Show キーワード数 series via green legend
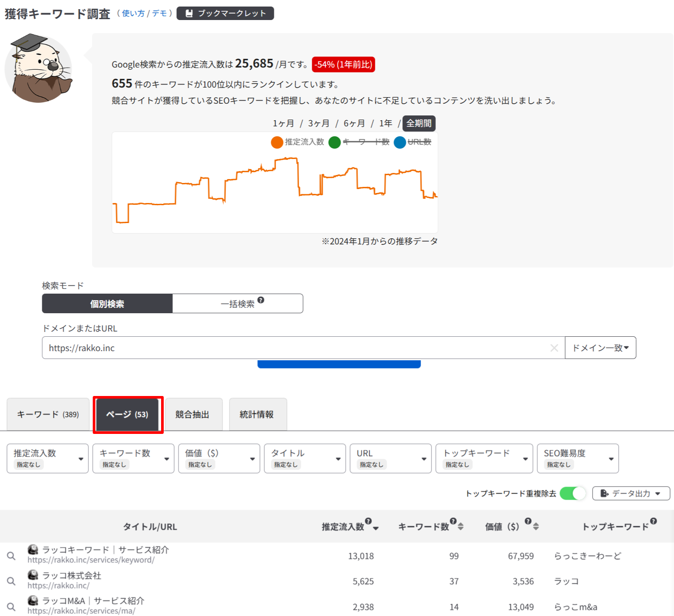This screenshot has height=616, width=674. tap(334, 142)
